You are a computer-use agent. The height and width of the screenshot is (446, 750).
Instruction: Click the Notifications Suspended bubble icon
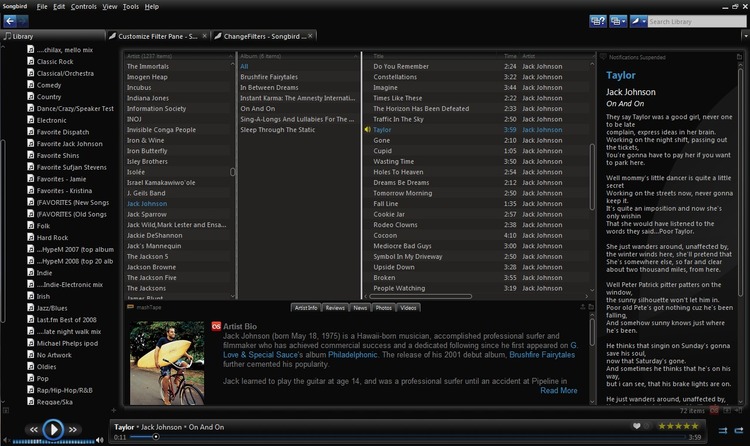pos(603,57)
